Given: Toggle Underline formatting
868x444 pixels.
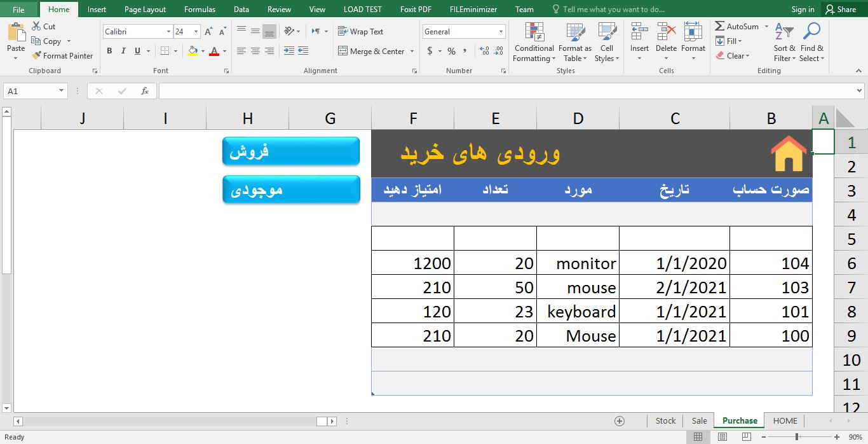Looking at the screenshot, I should [138, 51].
